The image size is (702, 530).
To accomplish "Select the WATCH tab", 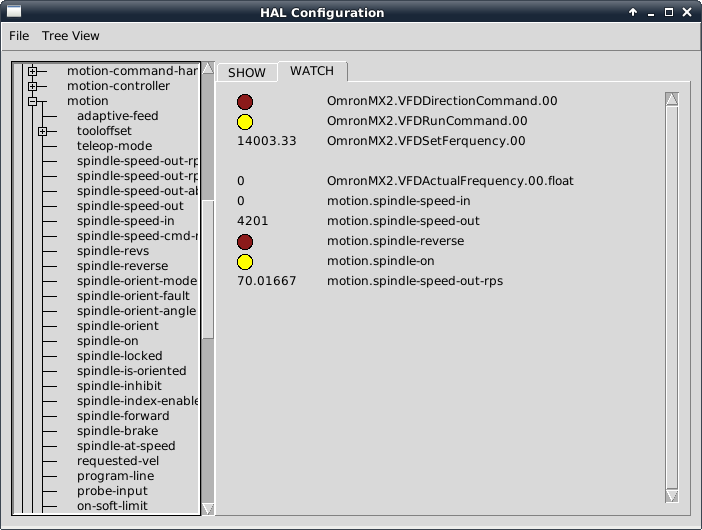I will (312, 71).
